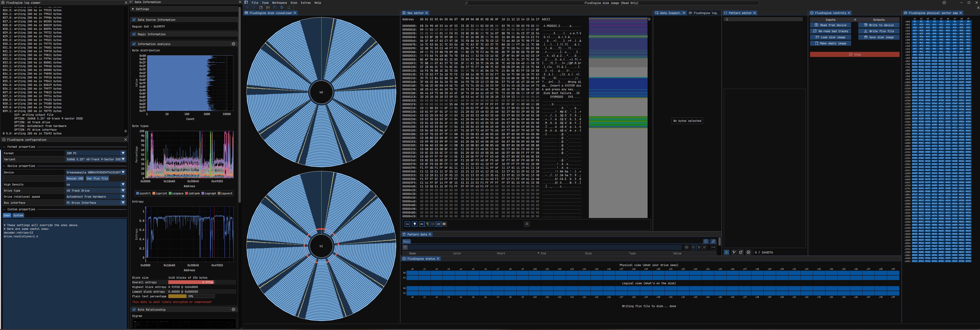This screenshot has width=980, height=330.
Task: Open the Format dropdown showing IBM PC
Action: pyautogui.click(x=96, y=153)
